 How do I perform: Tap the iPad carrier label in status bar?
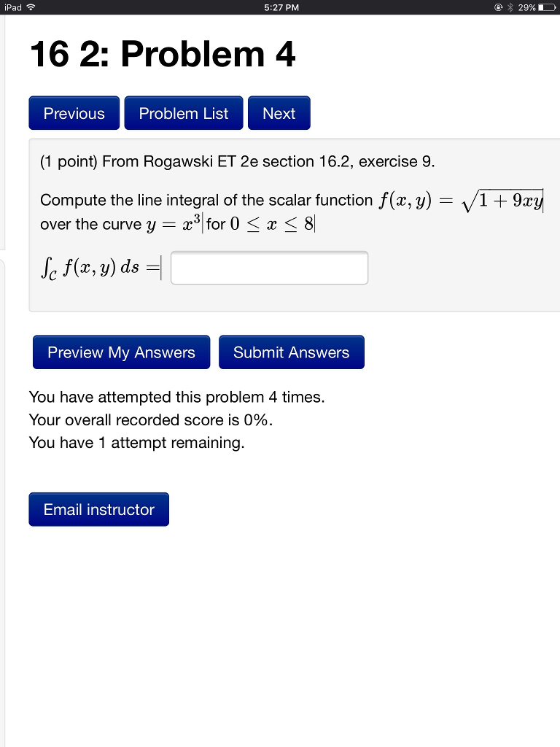(x=13, y=7)
